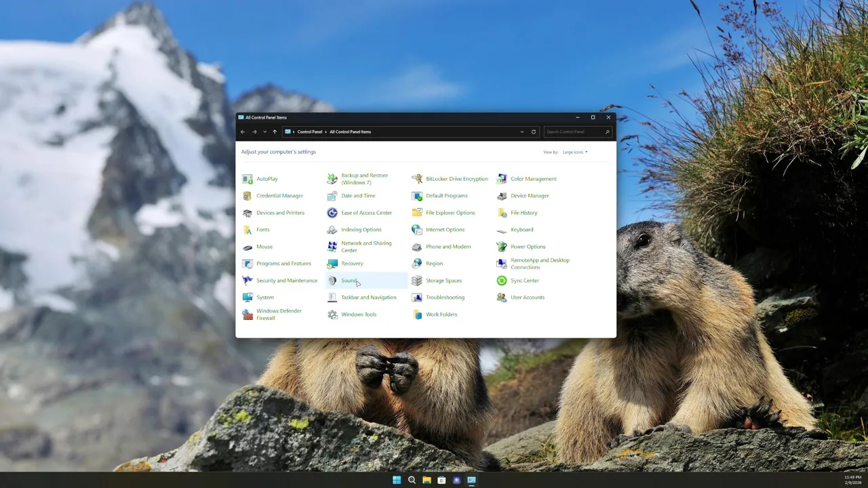This screenshot has width=868, height=488.
Task: Open taskbar Search magnifier
Action: click(x=412, y=480)
